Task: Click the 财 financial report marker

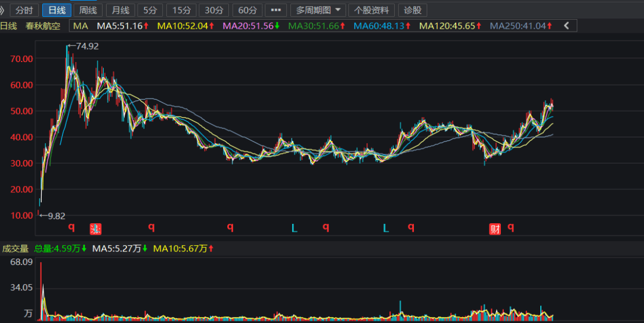Action: click(495, 229)
